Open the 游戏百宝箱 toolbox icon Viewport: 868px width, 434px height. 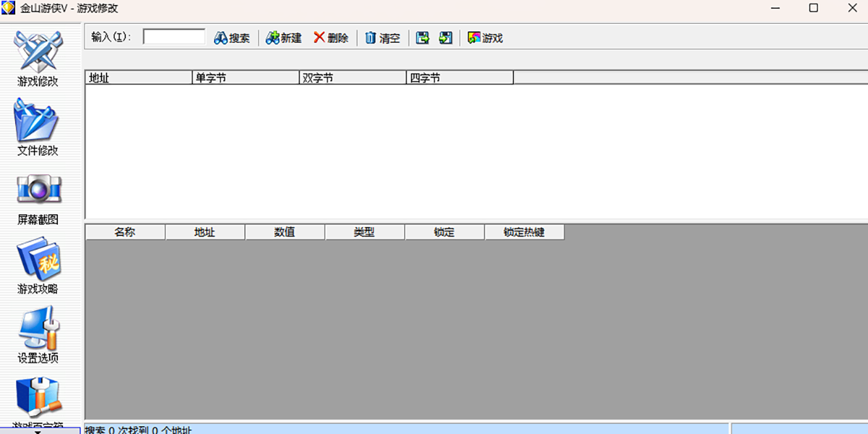(x=38, y=398)
